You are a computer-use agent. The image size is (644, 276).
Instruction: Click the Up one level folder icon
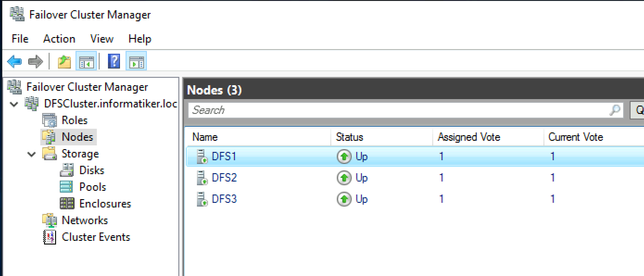(64, 61)
